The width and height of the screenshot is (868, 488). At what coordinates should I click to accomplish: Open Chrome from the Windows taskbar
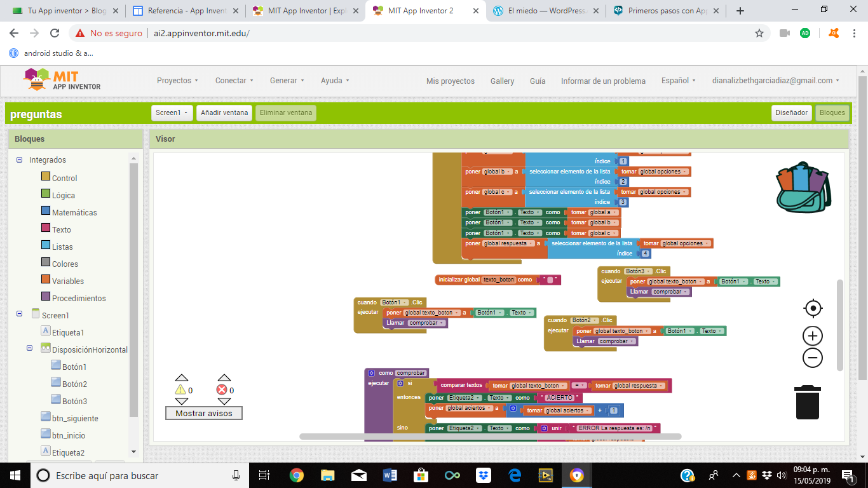click(x=296, y=475)
